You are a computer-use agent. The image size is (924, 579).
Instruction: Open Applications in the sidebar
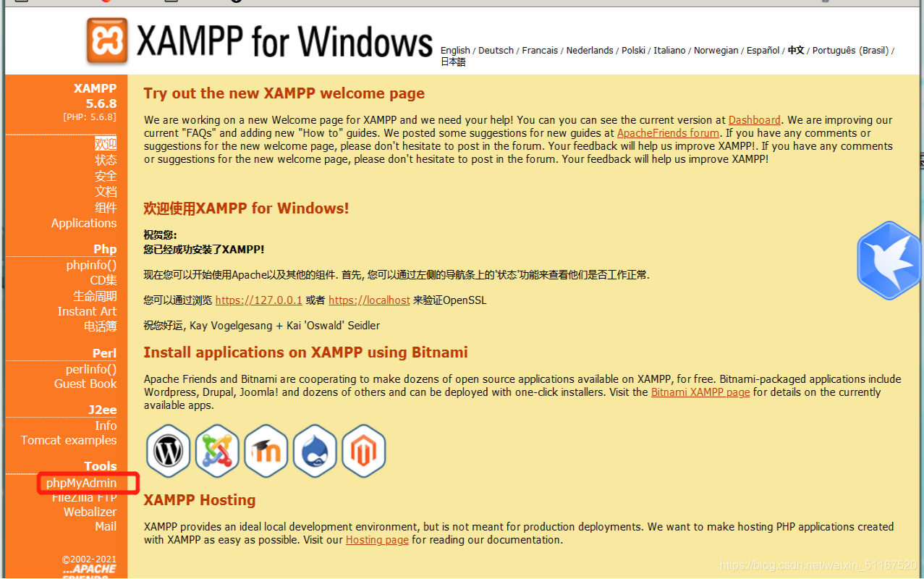[x=84, y=223]
